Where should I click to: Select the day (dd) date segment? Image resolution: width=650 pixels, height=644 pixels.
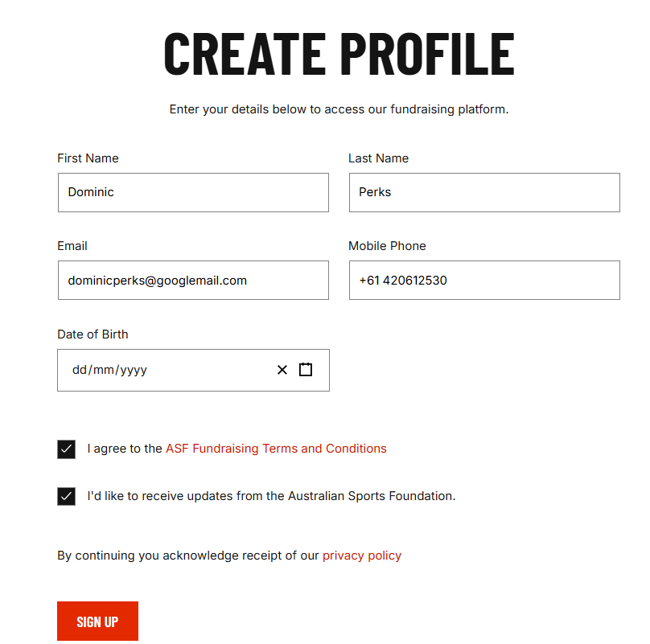pos(79,371)
